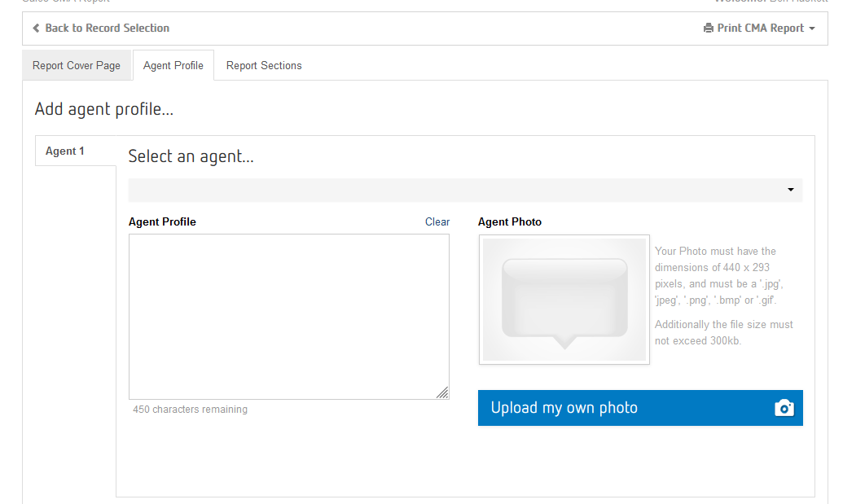Clear the agent profile text
The height and width of the screenshot is (504, 843).
pos(437,221)
